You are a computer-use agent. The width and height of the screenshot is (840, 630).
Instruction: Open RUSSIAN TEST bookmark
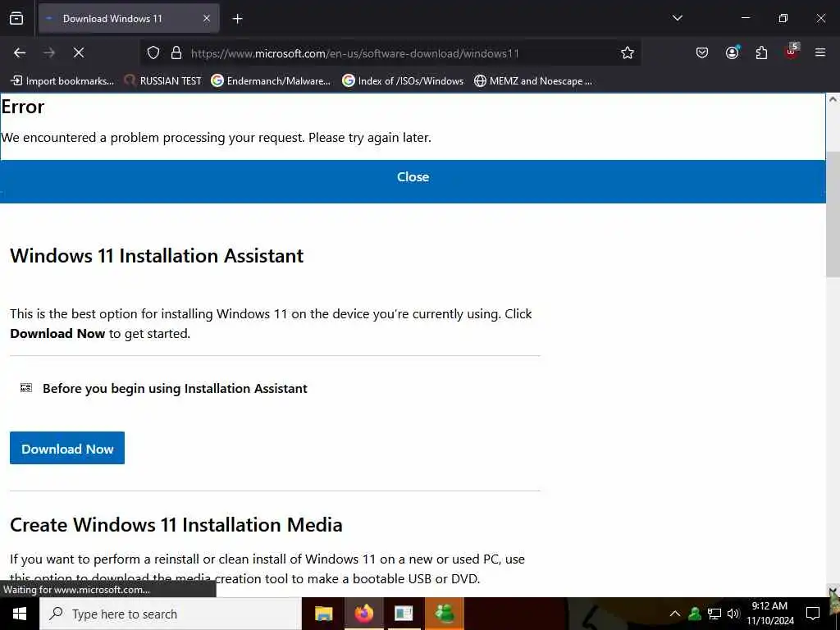pos(163,81)
